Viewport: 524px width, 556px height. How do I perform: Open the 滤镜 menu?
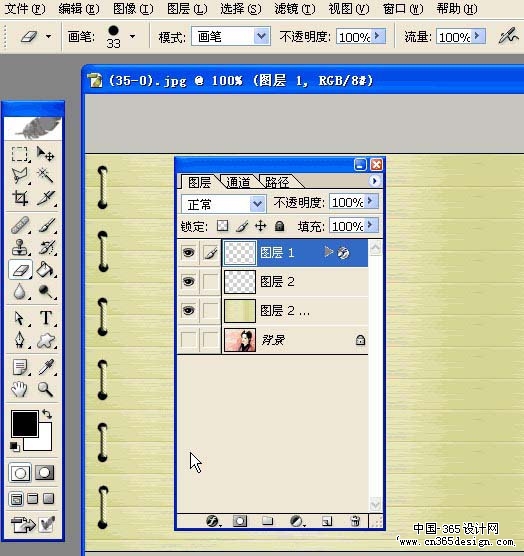[x=294, y=9]
